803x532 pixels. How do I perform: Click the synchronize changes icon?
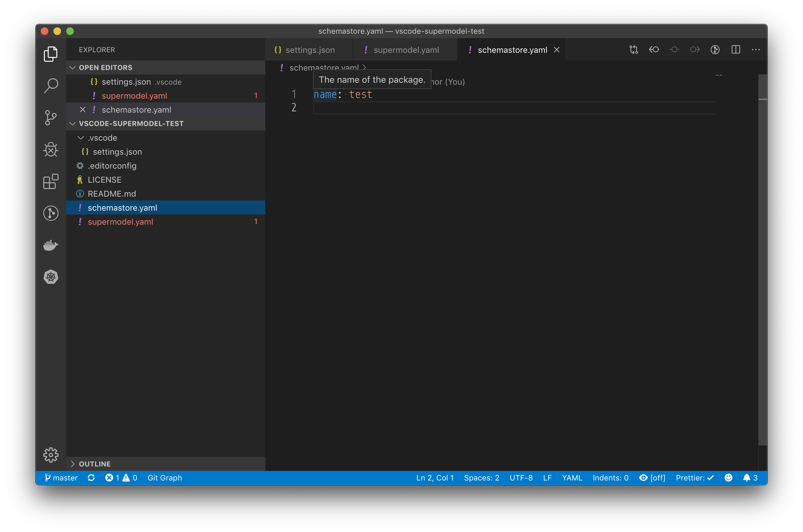[91, 478]
